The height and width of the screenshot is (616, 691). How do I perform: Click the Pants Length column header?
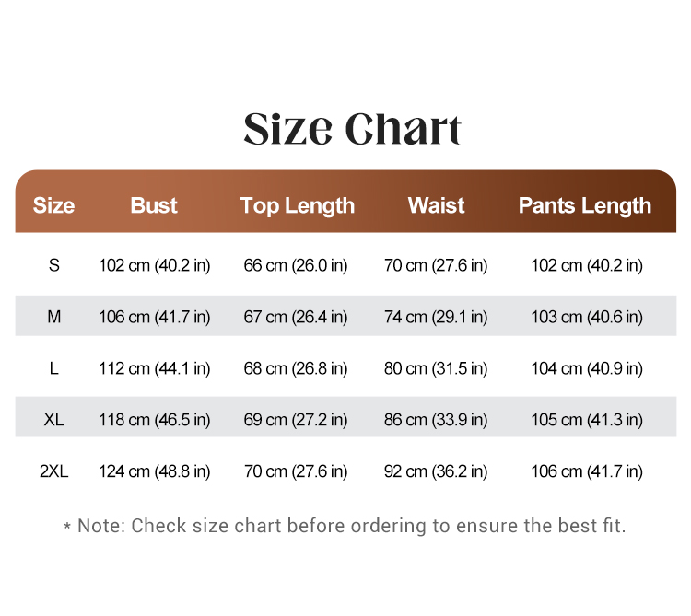pos(585,205)
